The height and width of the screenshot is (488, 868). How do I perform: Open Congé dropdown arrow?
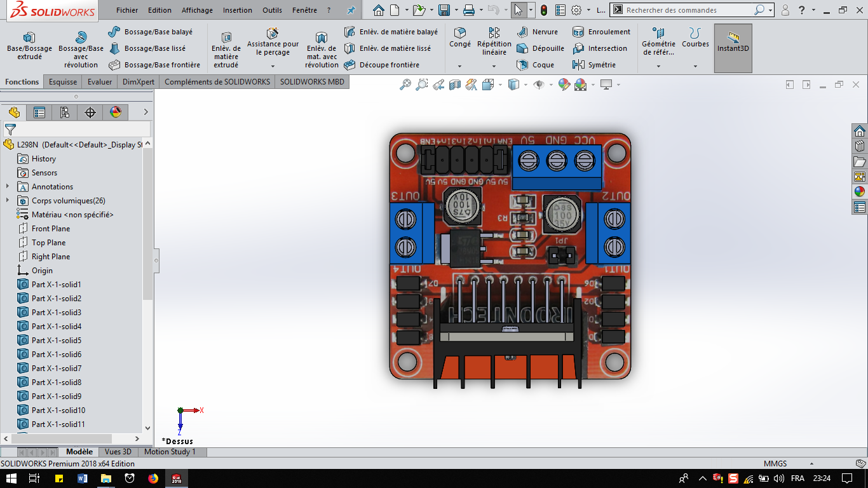(460, 66)
